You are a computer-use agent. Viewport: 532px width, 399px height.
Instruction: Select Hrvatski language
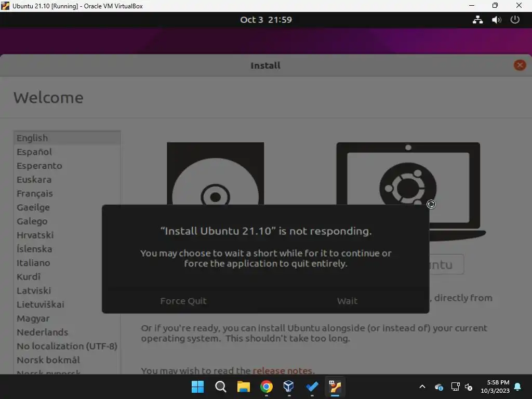[x=58, y=235]
